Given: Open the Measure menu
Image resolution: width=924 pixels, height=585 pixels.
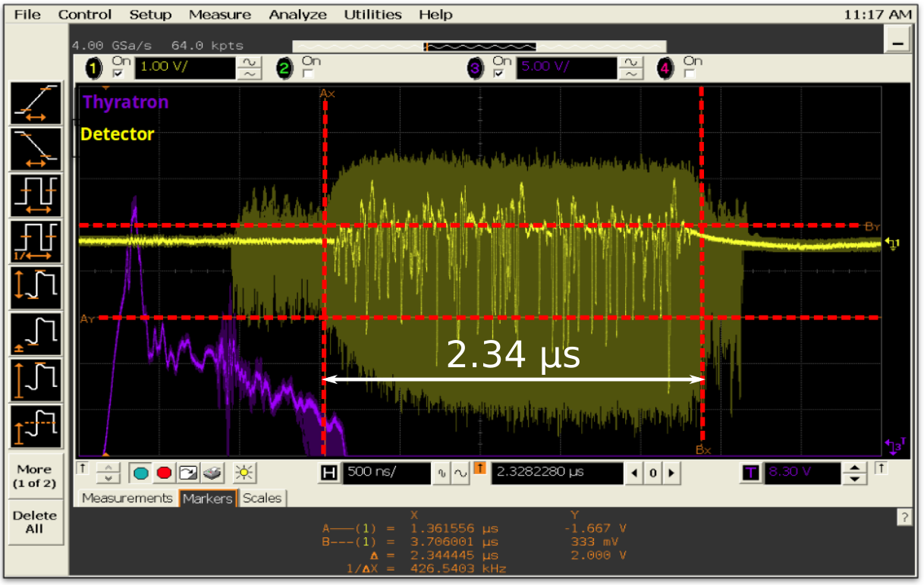Looking at the screenshot, I should pyautogui.click(x=220, y=14).
